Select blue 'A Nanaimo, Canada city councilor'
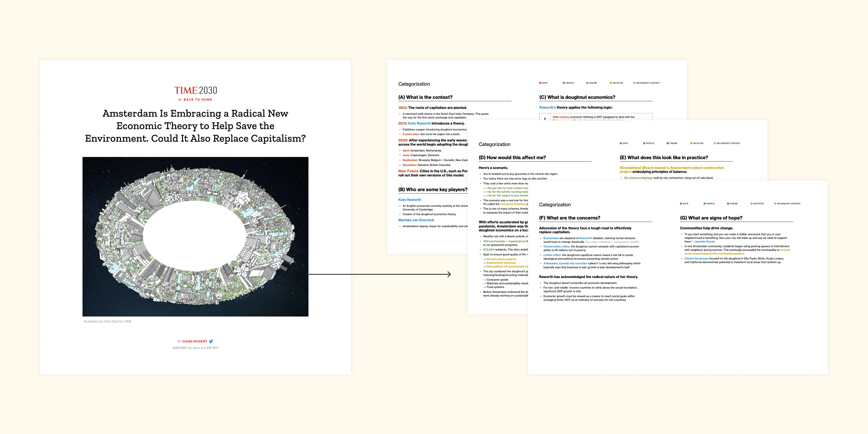 point(565,263)
